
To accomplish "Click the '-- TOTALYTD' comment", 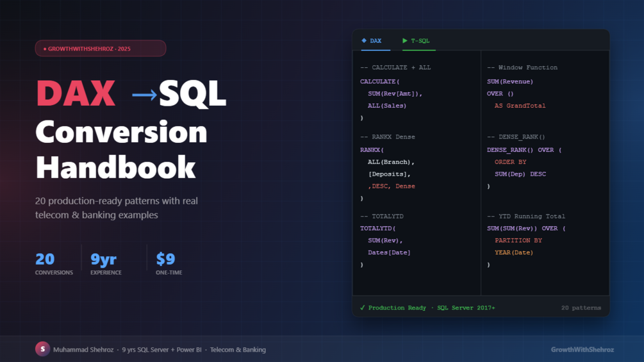I will tap(381, 216).
